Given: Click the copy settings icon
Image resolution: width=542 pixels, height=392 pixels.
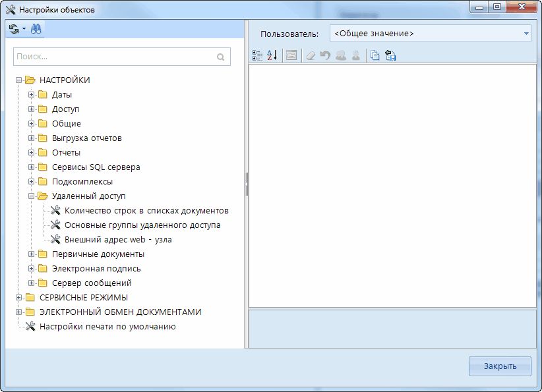Looking at the screenshot, I should 375,56.
